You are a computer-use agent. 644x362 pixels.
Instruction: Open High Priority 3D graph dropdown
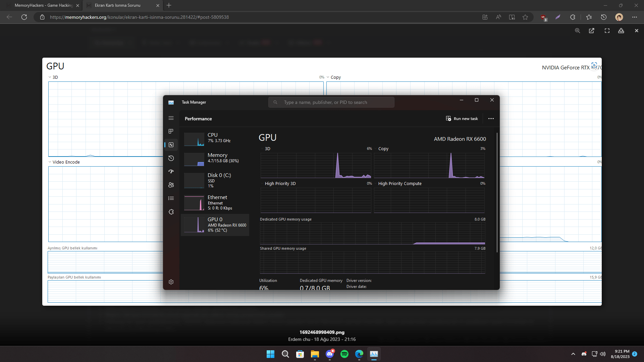click(278, 183)
